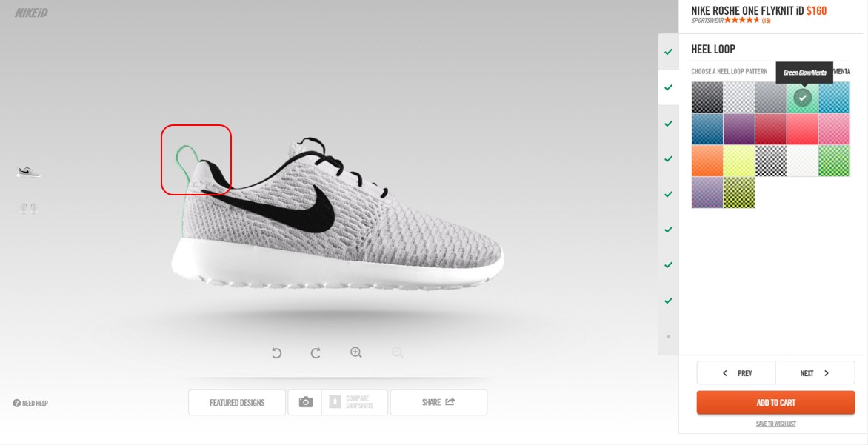
Task: Click the ADD TO CART button
Action: coord(775,402)
